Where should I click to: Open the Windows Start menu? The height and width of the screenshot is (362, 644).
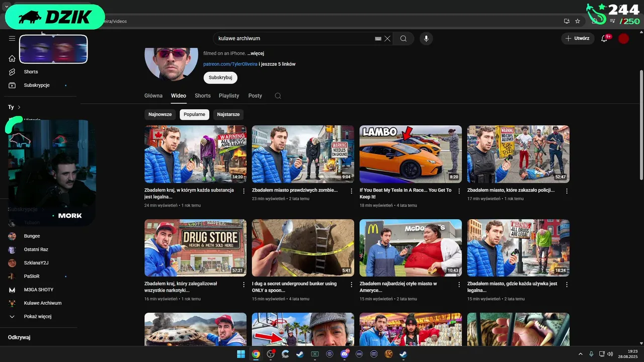(241, 354)
